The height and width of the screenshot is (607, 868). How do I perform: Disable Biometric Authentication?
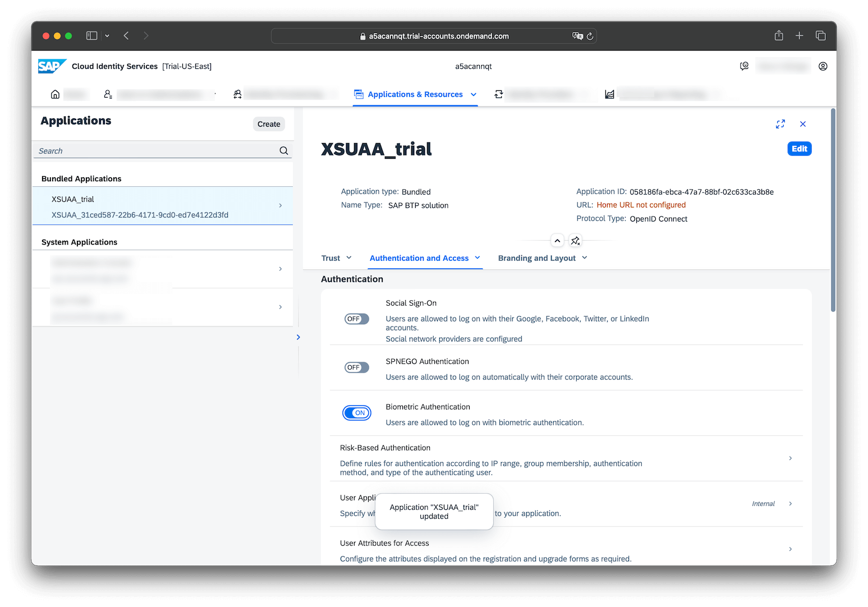[x=357, y=413]
